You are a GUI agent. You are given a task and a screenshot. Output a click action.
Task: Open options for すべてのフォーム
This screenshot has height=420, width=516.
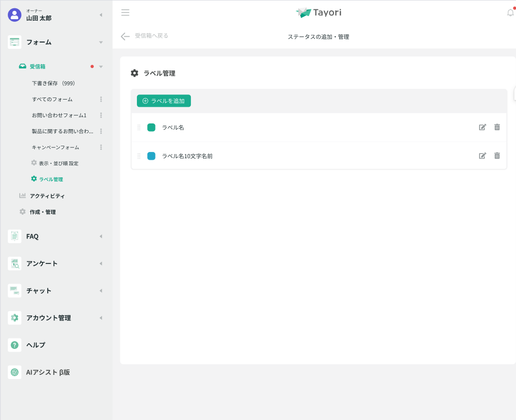101,99
